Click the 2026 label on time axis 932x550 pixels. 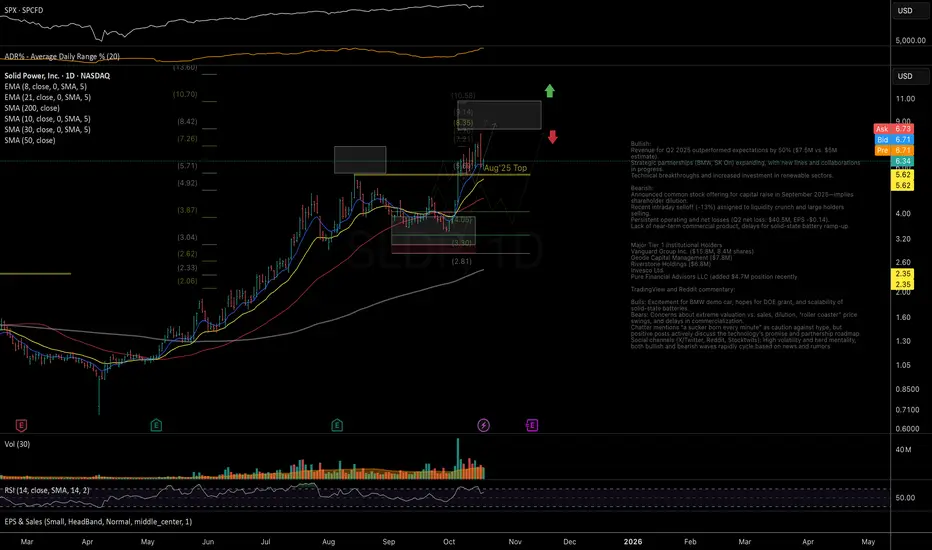pos(632,542)
